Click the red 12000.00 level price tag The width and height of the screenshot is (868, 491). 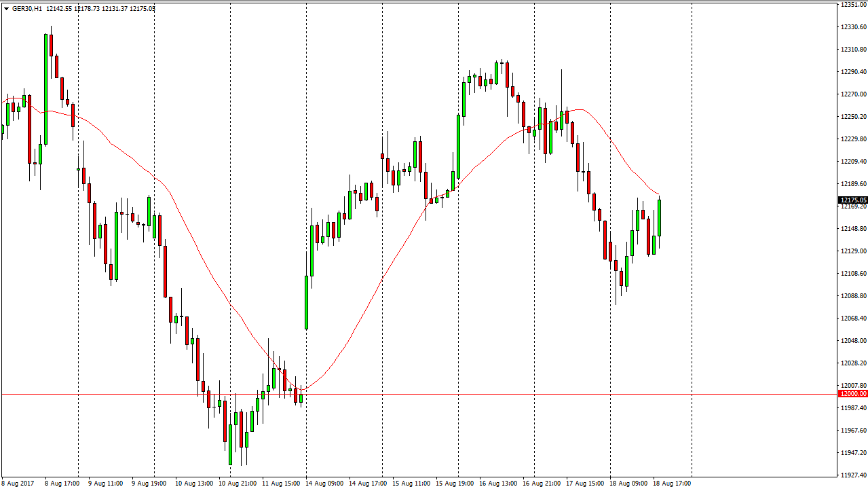(x=853, y=394)
